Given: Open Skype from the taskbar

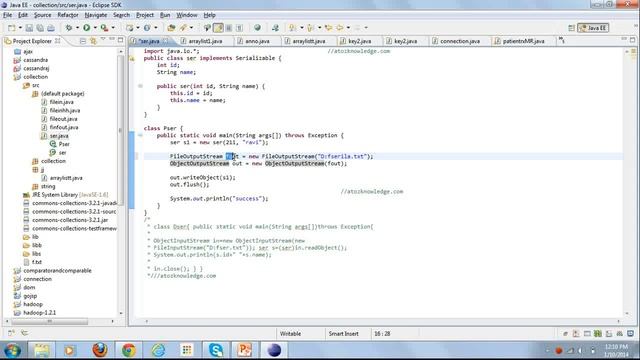Looking at the screenshot, I should tap(216, 350).
